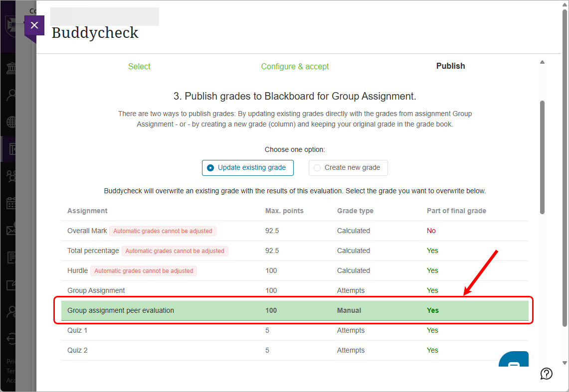The width and height of the screenshot is (569, 392).
Task: Open Tools pencil icon in Blackboard sidebar
Action: click(x=11, y=285)
